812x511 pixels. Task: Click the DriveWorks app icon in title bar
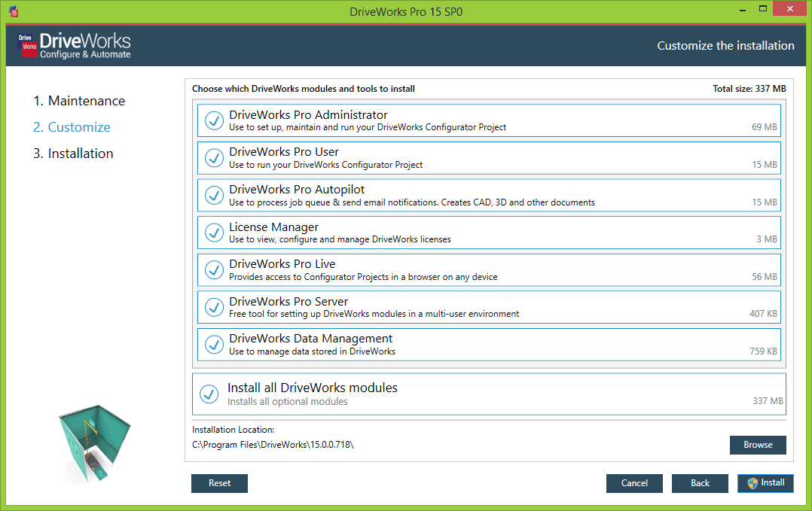[14, 11]
